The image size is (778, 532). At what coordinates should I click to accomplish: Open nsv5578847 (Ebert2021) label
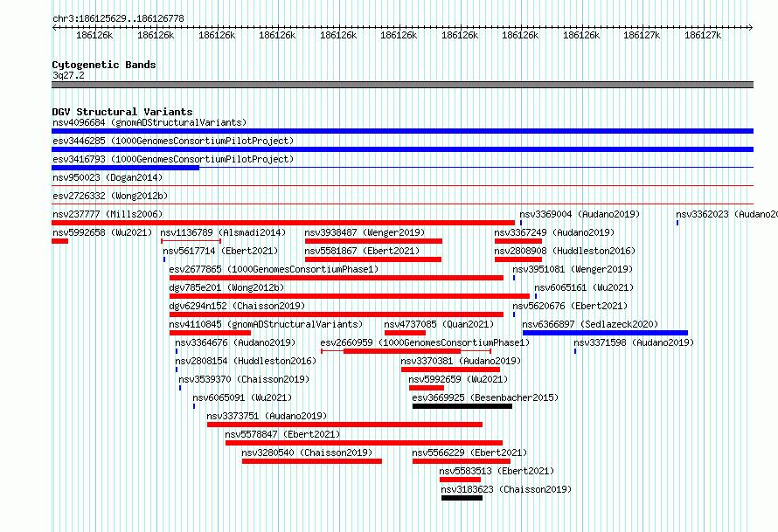(x=283, y=434)
